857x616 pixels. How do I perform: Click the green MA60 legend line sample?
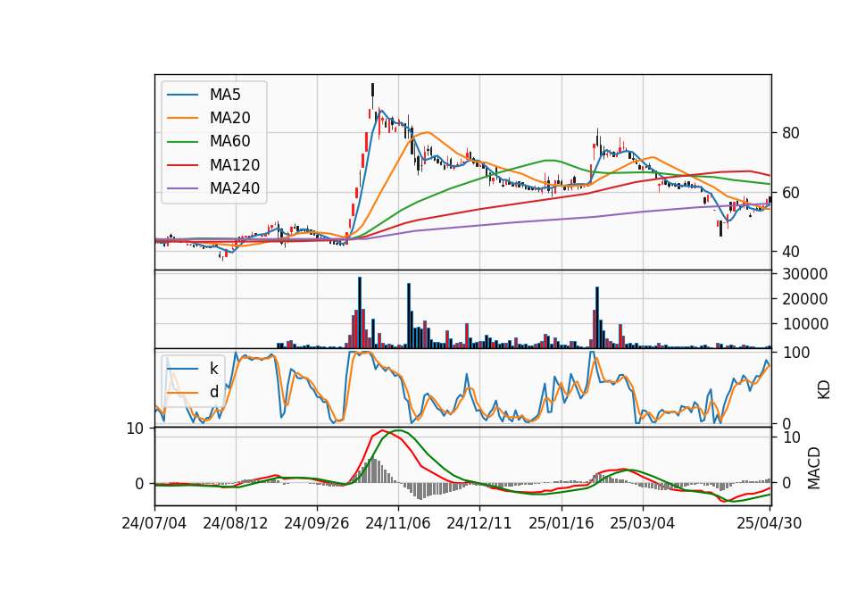coord(182,142)
